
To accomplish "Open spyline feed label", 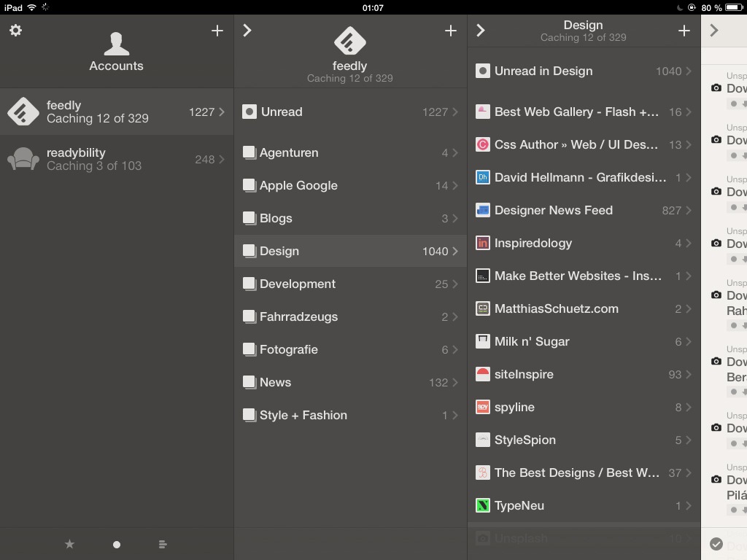I will [x=514, y=408].
